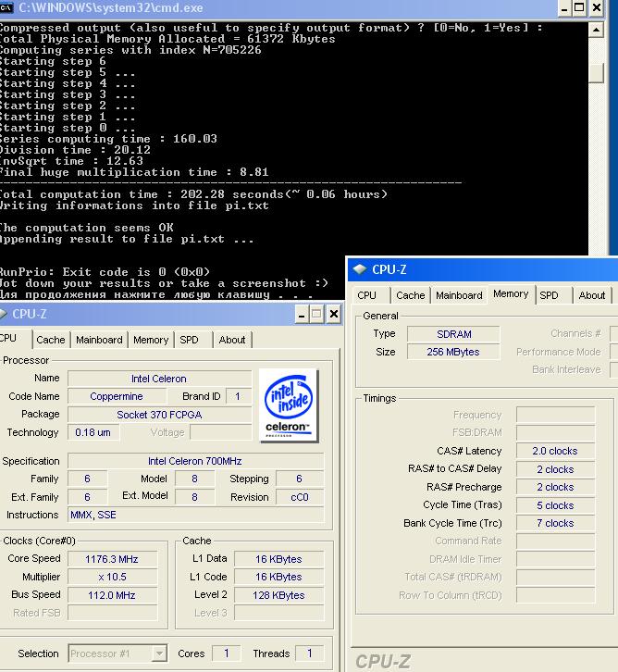The height and width of the screenshot is (672, 618).
Task: Click the Code Name value Coppermine
Action: click(x=117, y=396)
